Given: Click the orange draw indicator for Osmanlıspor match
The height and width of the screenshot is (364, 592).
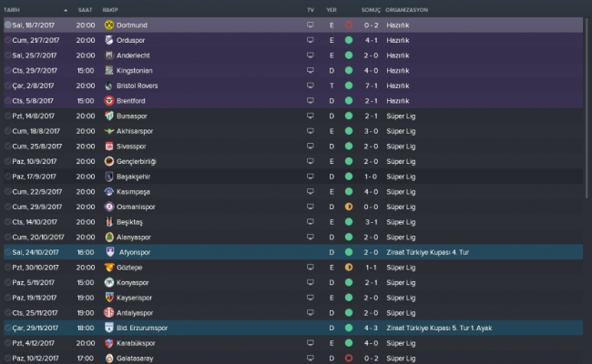Looking at the screenshot, I should [349, 206].
